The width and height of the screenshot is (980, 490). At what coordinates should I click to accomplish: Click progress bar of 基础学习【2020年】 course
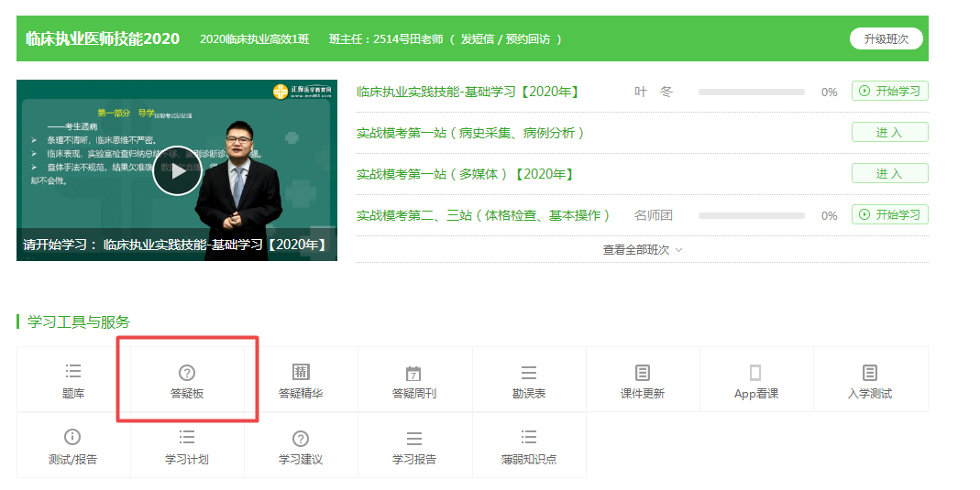tap(751, 92)
